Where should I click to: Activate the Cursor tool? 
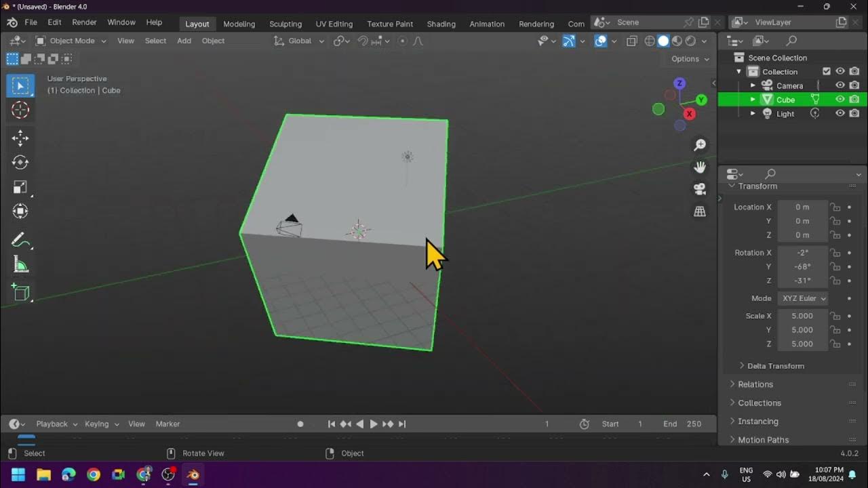20,110
